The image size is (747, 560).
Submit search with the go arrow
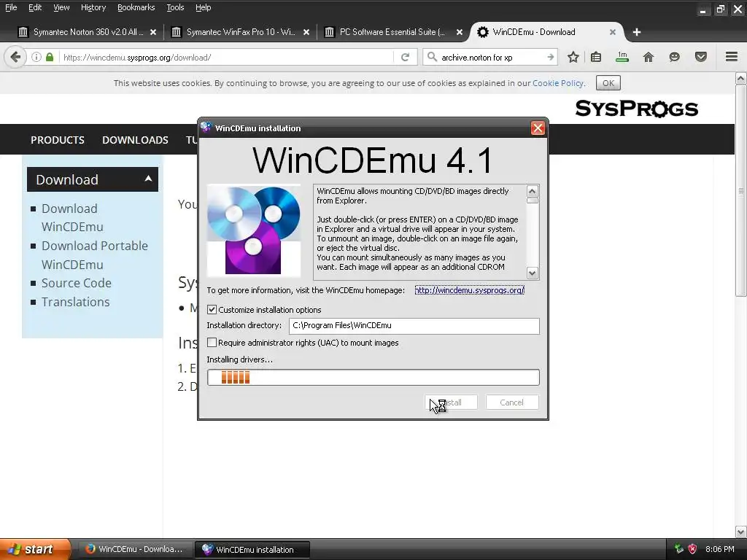pyautogui.click(x=551, y=57)
